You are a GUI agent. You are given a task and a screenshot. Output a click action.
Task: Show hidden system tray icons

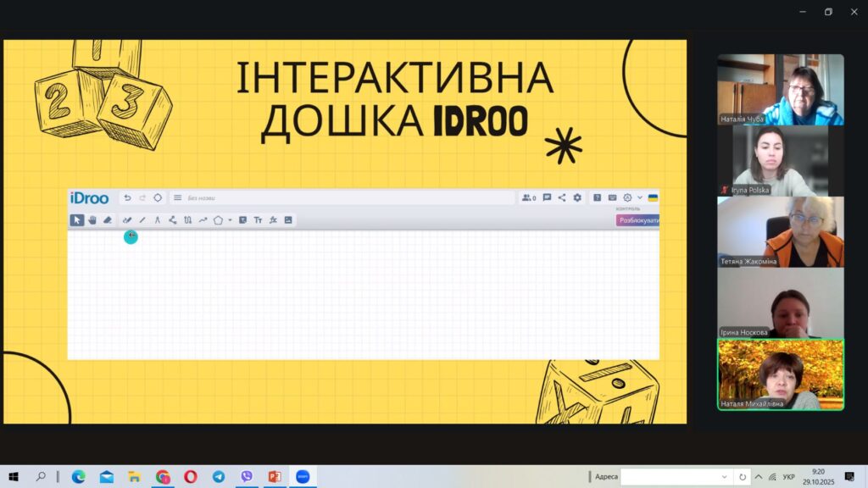tap(759, 477)
